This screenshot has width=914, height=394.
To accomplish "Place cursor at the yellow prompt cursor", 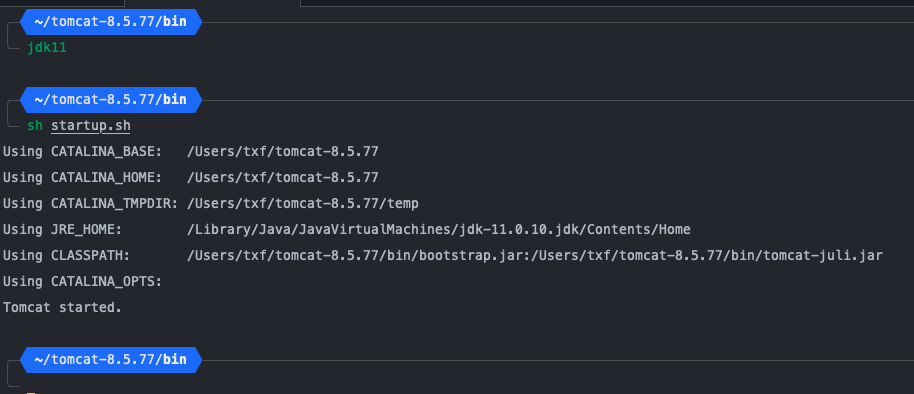I will 31,393.
